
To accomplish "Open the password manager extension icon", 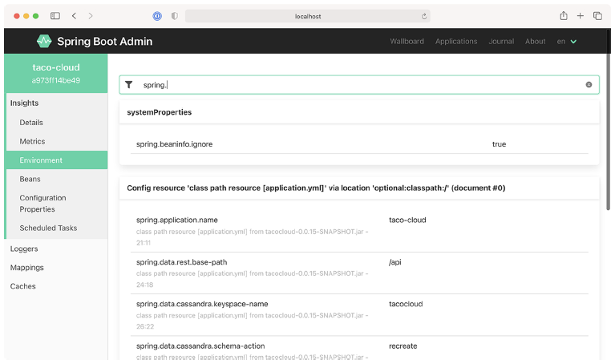I will coord(157,16).
